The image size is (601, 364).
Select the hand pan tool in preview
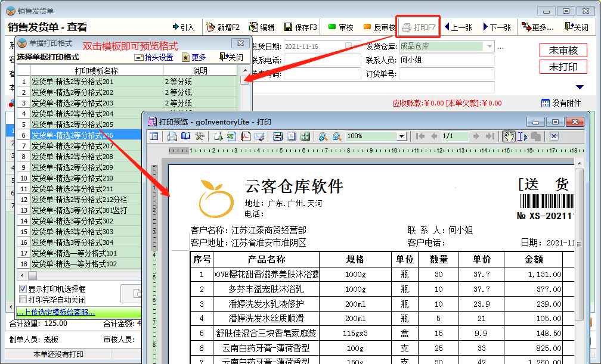pyautogui.click(x=509, y=136)
